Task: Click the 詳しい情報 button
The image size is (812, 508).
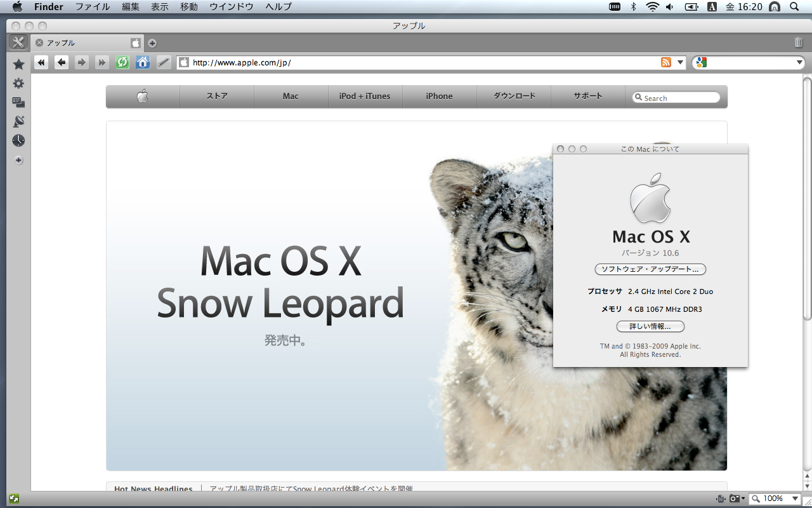Action: tap(650, 326)
